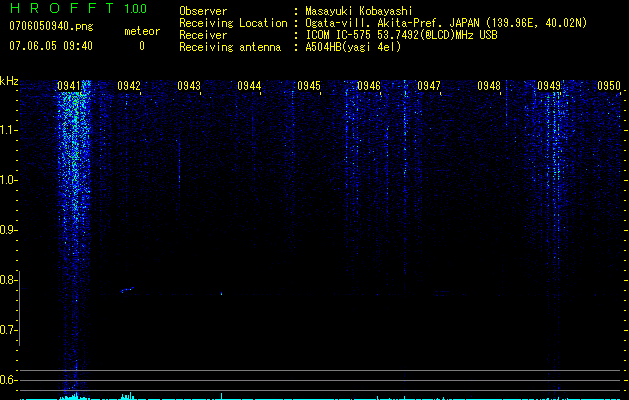Click the Observer label
This screenshot has height=400, width=629.
[203, 11]
